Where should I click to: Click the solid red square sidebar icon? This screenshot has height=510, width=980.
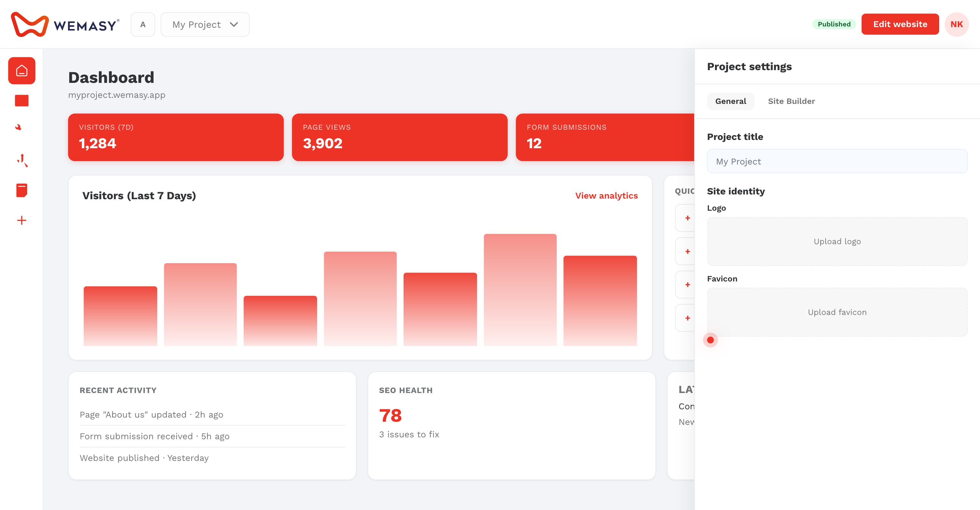[x=22, y=101]
